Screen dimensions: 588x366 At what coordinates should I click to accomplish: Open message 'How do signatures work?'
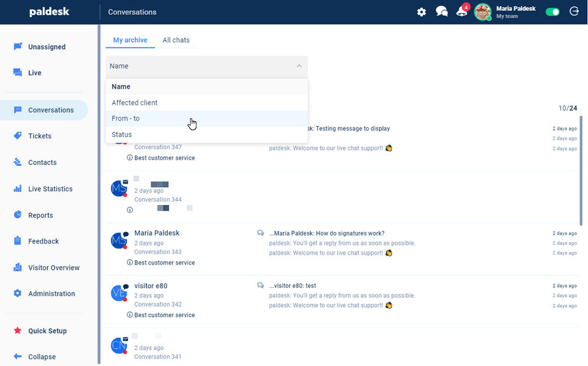(x=326, y=233)
